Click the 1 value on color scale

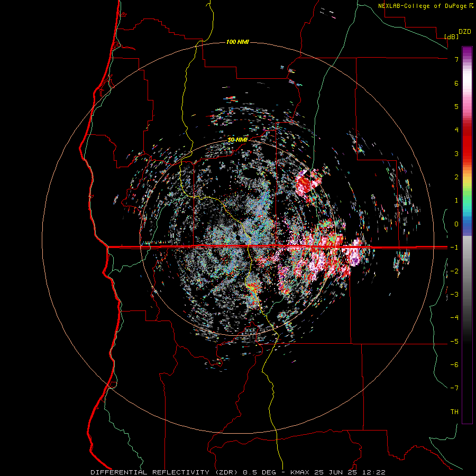tap(456, 200)
